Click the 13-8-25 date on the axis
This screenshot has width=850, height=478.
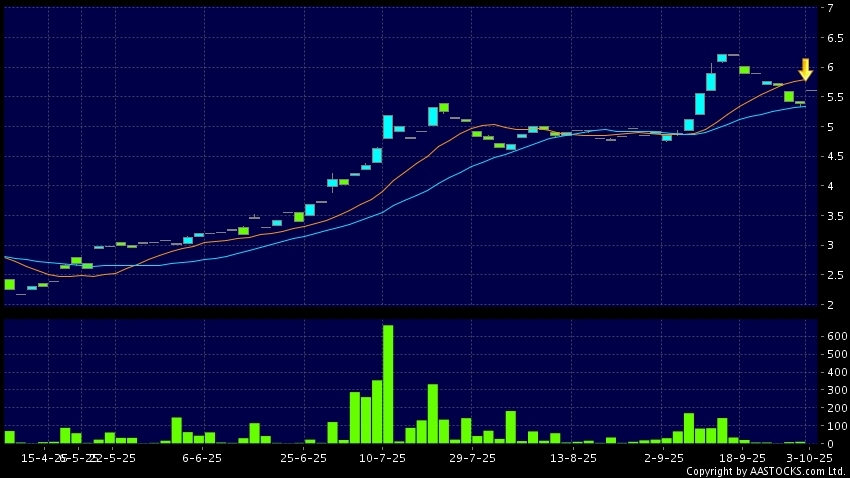[573, 457]
